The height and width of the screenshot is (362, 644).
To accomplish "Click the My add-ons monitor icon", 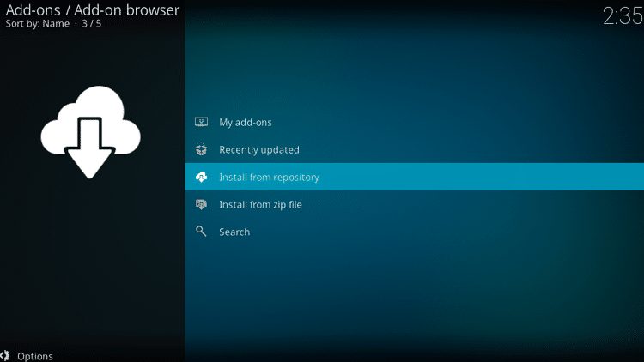I will point(201,122).
